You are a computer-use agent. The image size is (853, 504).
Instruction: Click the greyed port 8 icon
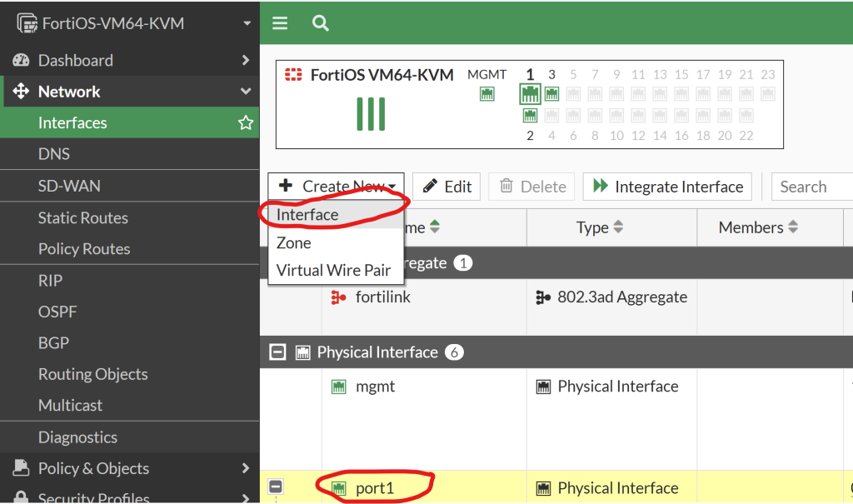595,116
